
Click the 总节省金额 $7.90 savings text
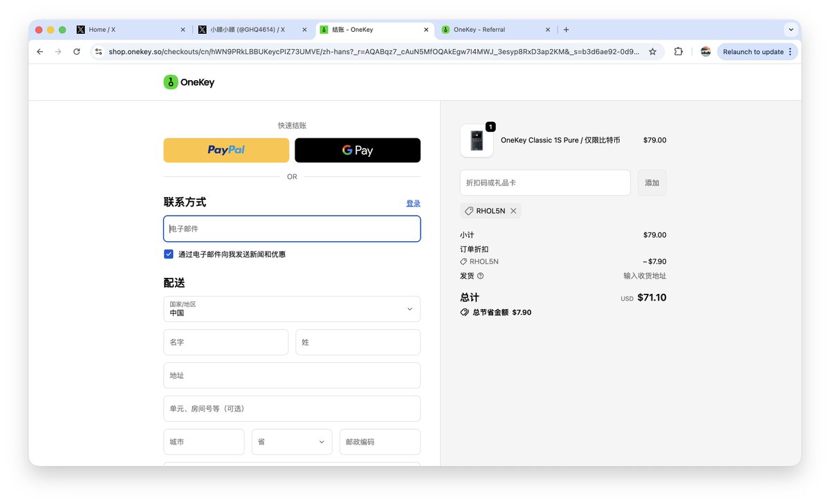[x=501, y=312]
